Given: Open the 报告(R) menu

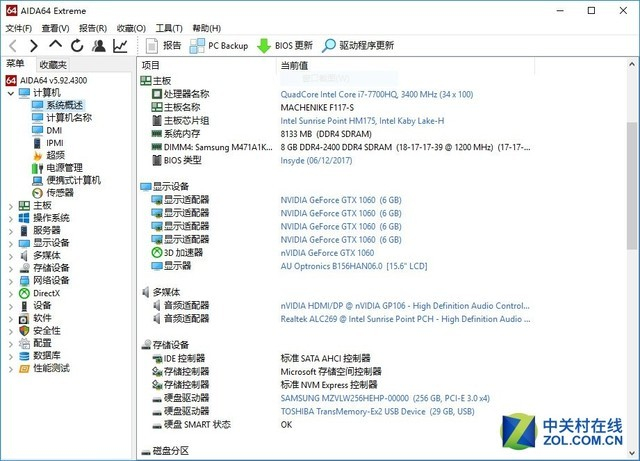Looking at the screenshot, I should (93, 28).
